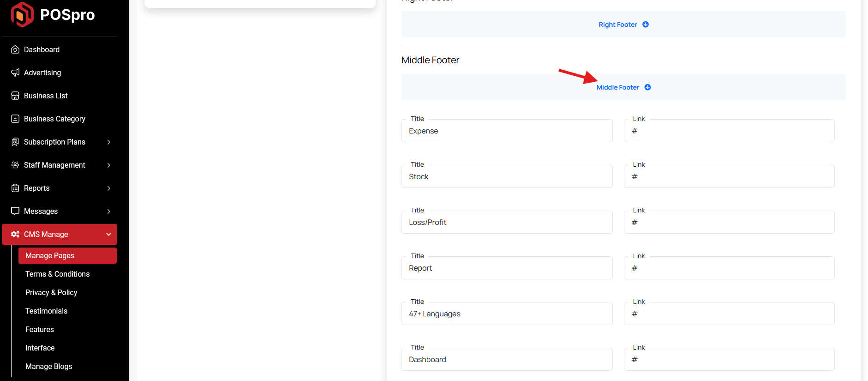Click the Right Footer blue link
Image resolution: width=868 pixels, height=381 pixels.
617,24
